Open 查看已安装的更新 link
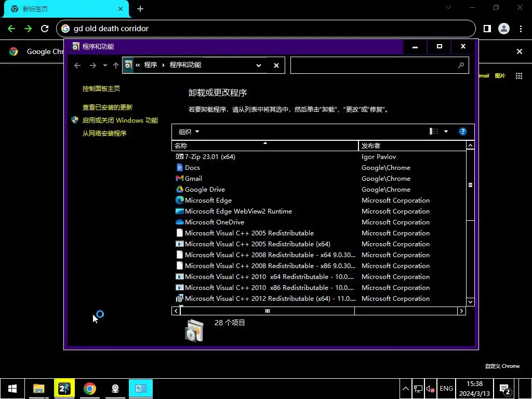The width and height of the screenshot is (532, 399). click(107, 107)
